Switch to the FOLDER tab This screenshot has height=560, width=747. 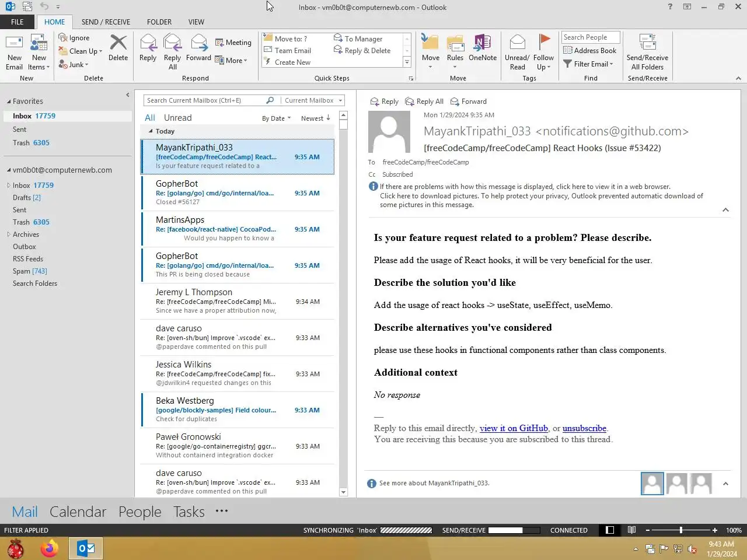pos(159,22)
